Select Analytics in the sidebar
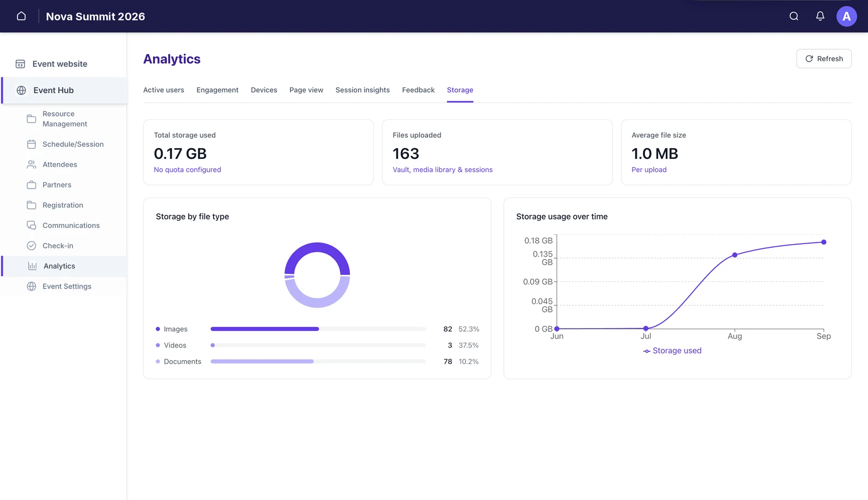Viewport: 868px width, 500px height. click(65, 266)
